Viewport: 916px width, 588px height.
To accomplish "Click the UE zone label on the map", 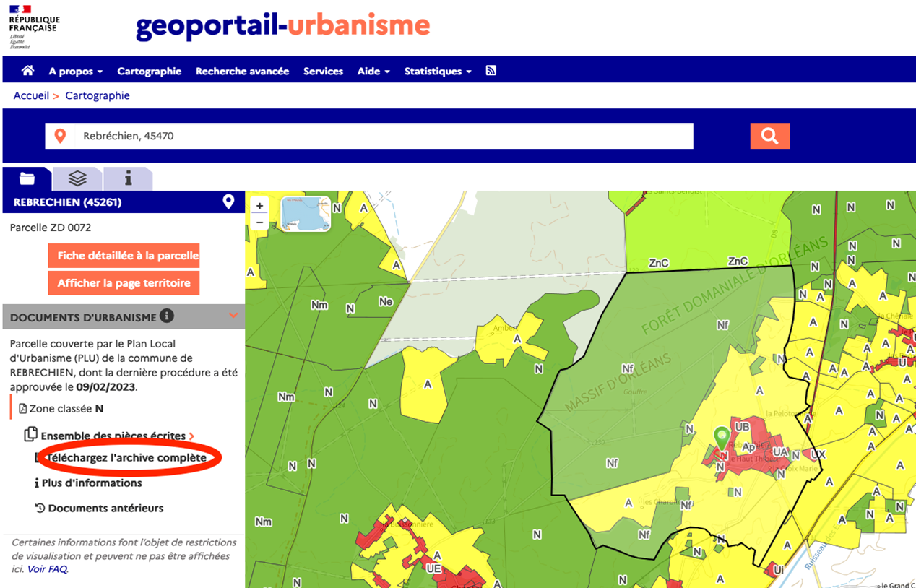I will 434,568.
